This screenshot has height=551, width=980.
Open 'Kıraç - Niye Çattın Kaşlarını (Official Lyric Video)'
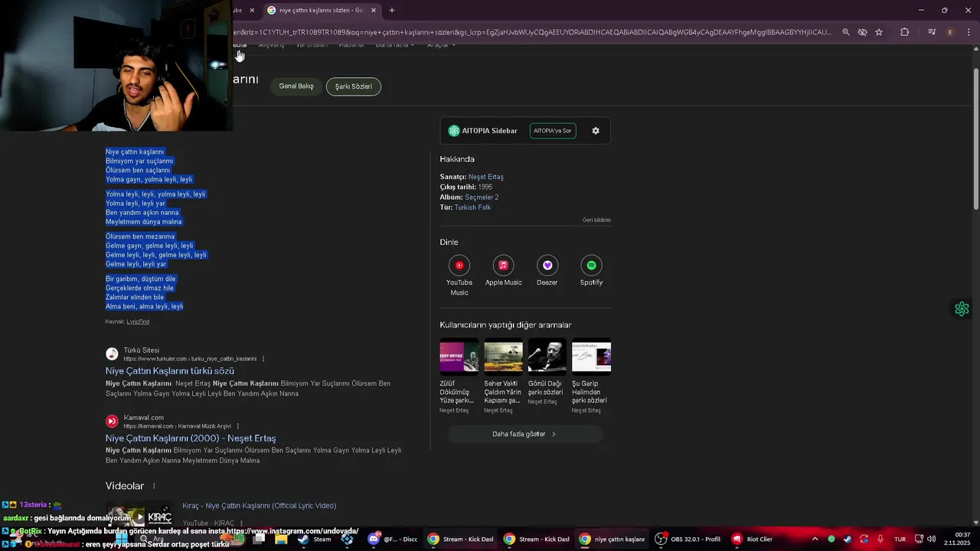(259, 506)
